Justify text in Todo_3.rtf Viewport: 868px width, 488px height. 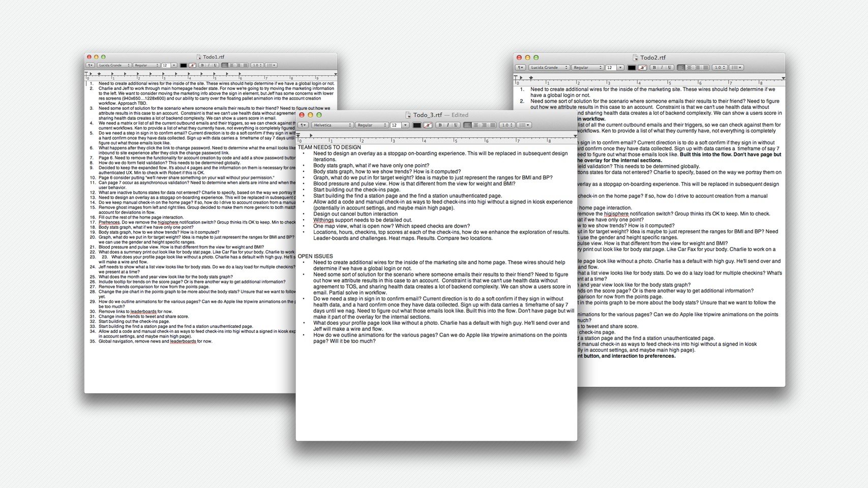pos(493,125)
